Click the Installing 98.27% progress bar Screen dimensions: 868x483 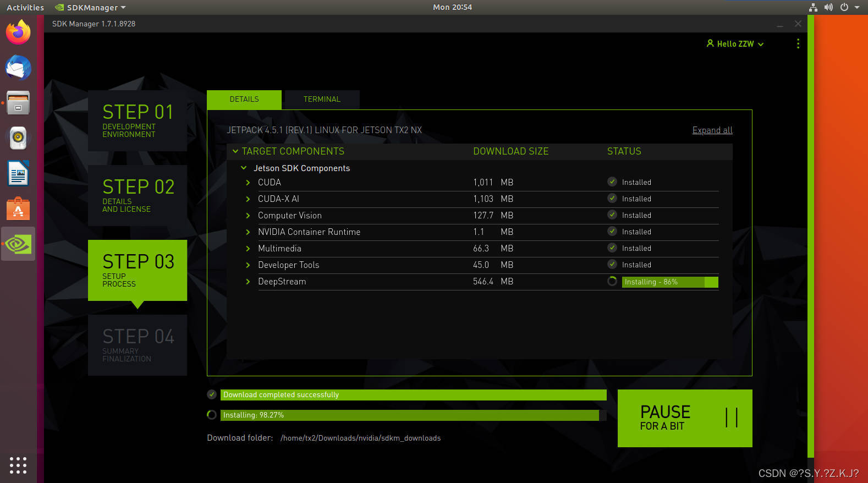coord(414,415)
